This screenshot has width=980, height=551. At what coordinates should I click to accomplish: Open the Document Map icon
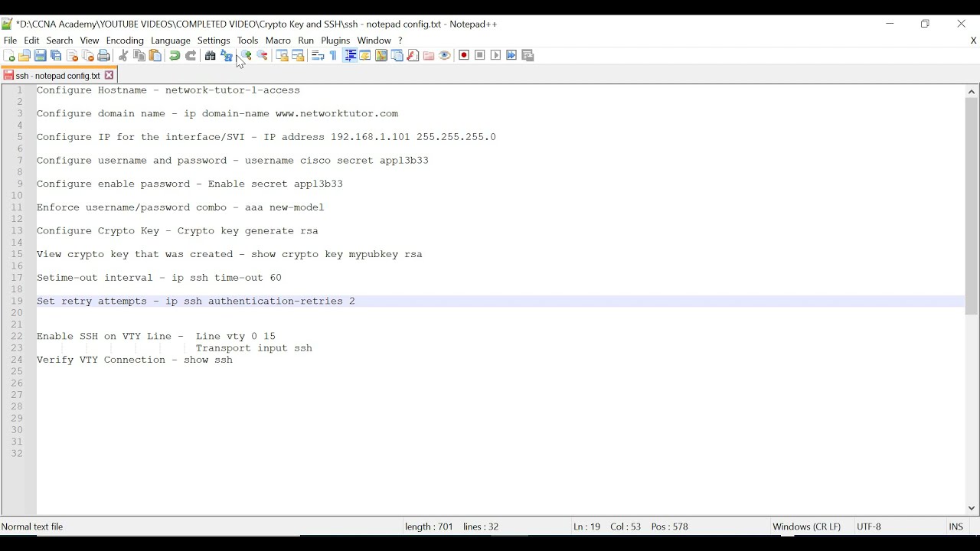tap(381, 56)
